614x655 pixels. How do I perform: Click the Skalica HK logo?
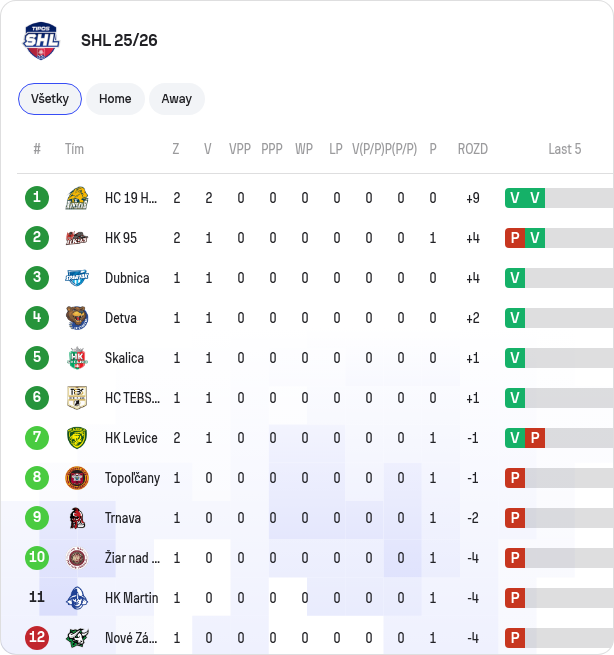click(77, 358)
